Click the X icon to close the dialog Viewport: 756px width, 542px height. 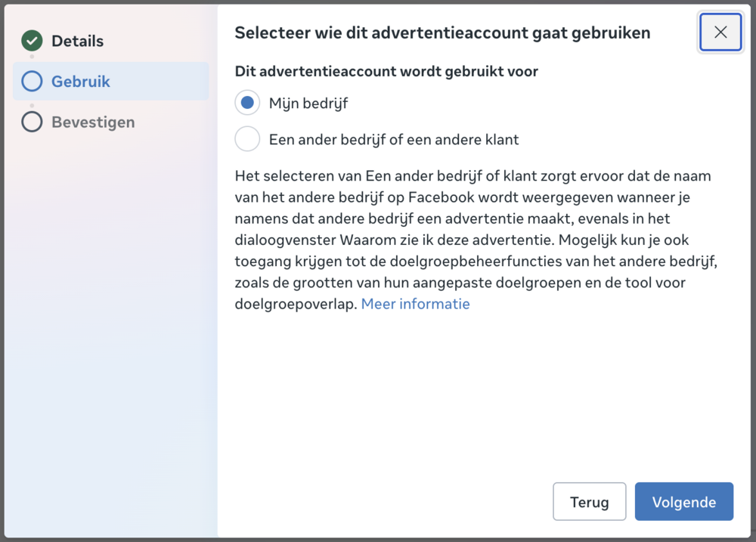[720, 32]
